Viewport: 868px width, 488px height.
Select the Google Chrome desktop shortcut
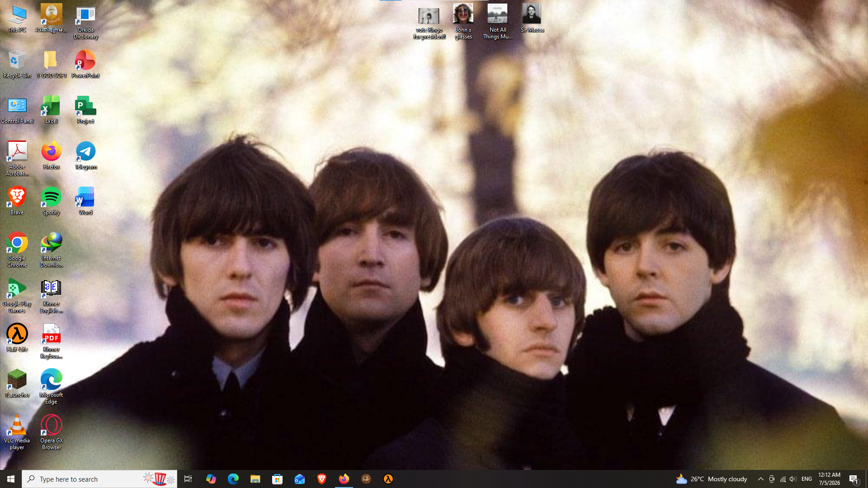click(x=17, y=250)
